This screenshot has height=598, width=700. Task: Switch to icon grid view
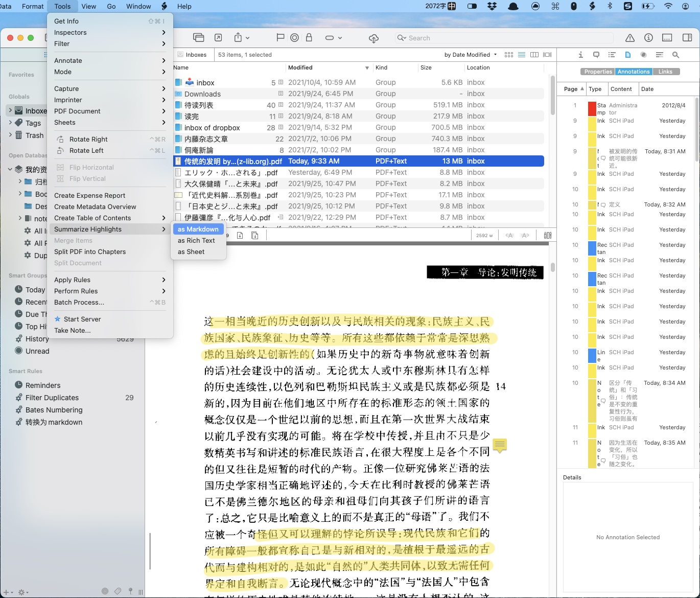click(x=508, y=55)
